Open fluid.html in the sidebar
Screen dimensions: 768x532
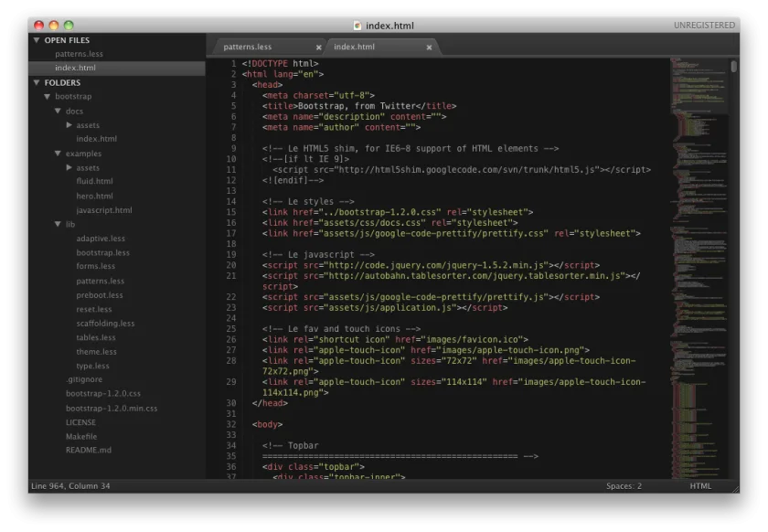point(94,181)
